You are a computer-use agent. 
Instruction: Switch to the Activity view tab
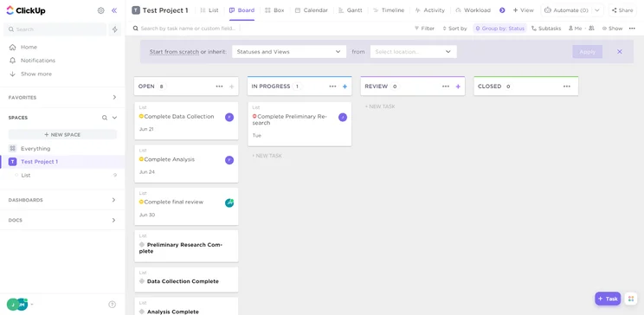[x=430, y=10]
